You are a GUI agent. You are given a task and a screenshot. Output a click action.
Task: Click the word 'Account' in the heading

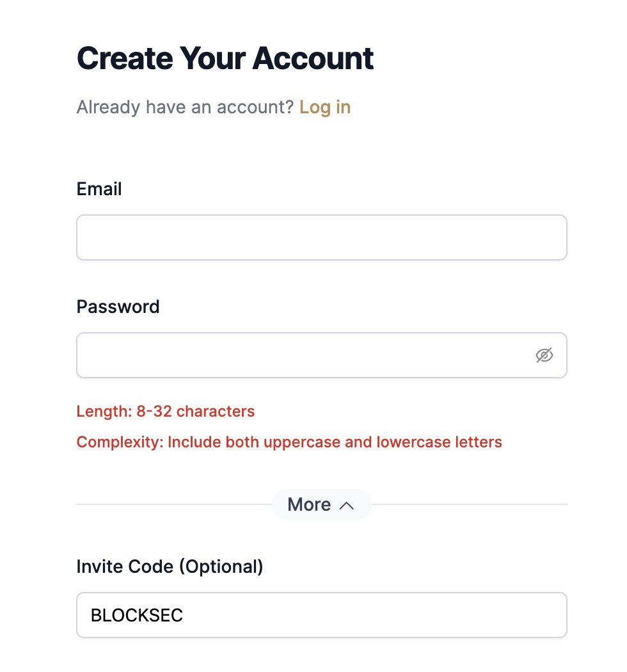[x=313, y=58]
